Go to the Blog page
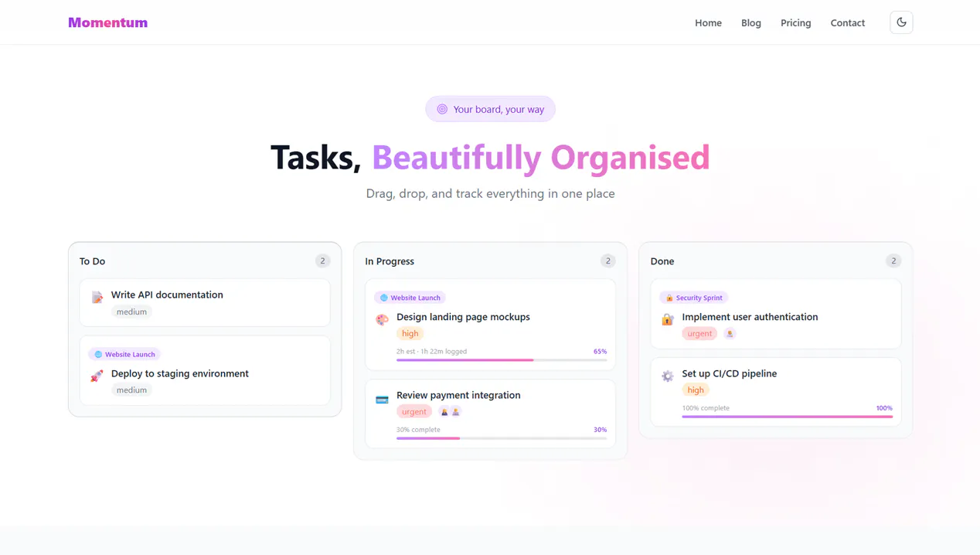The height and width of the screenshot is (555, 980). tap(751, 22)
